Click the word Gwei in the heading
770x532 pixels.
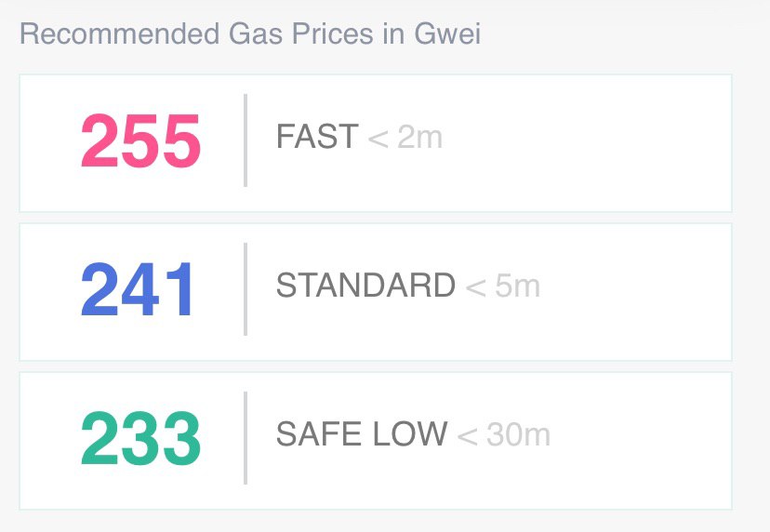(x=447, y=33)
